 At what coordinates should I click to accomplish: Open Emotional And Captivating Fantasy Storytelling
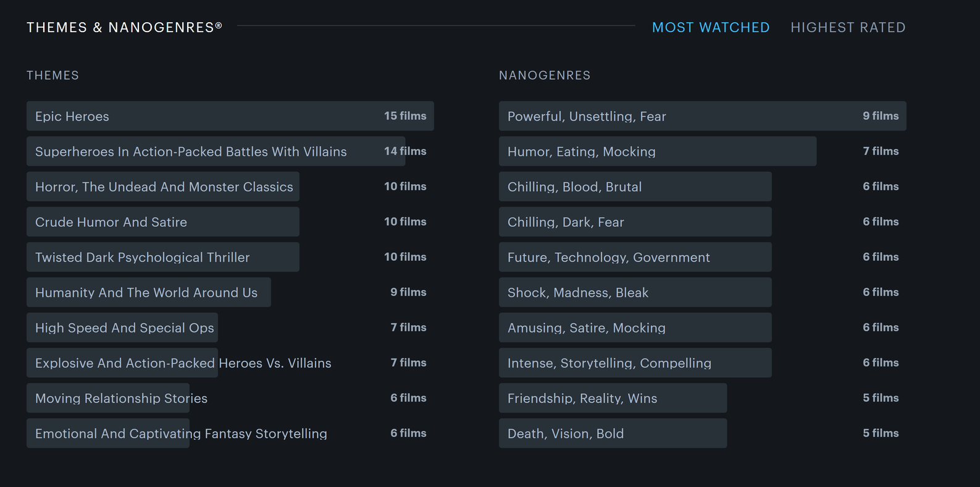[x=181, y=433]
